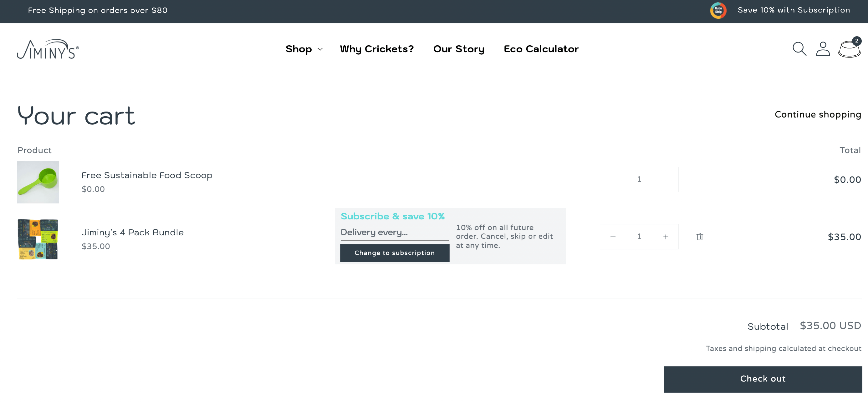Image resolution: width=868 pixels, height=405 pixels.
Task: Delete the Jiminy's 4 Pack Bundle
Action: (x=700, y=237)
